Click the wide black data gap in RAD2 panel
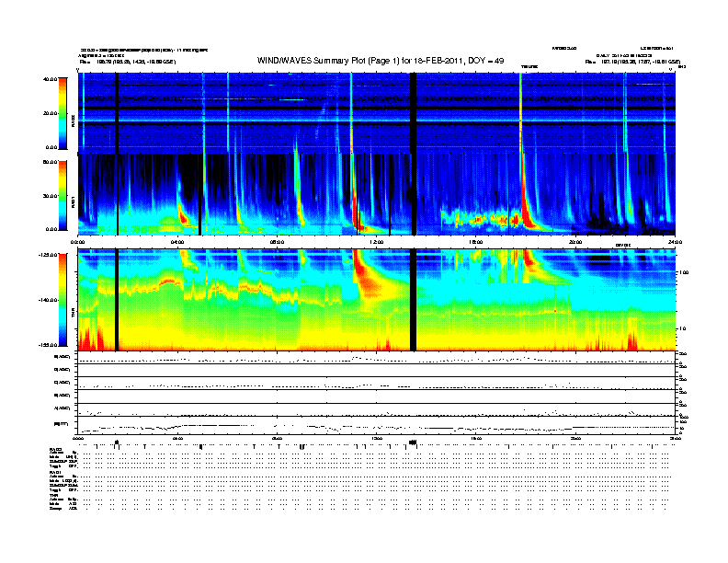The width and height of the screenshot is (728, 563). tap(414, 113)
